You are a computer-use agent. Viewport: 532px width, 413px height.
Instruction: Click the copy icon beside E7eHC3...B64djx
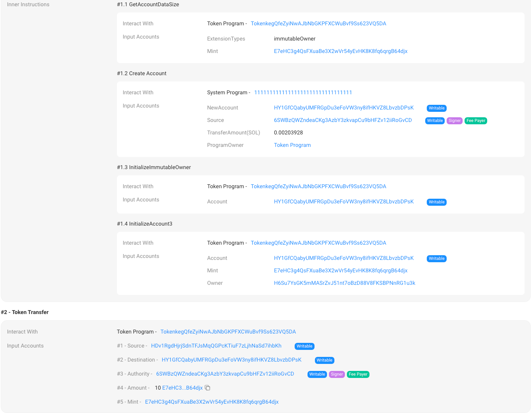(x=208, y=388)
